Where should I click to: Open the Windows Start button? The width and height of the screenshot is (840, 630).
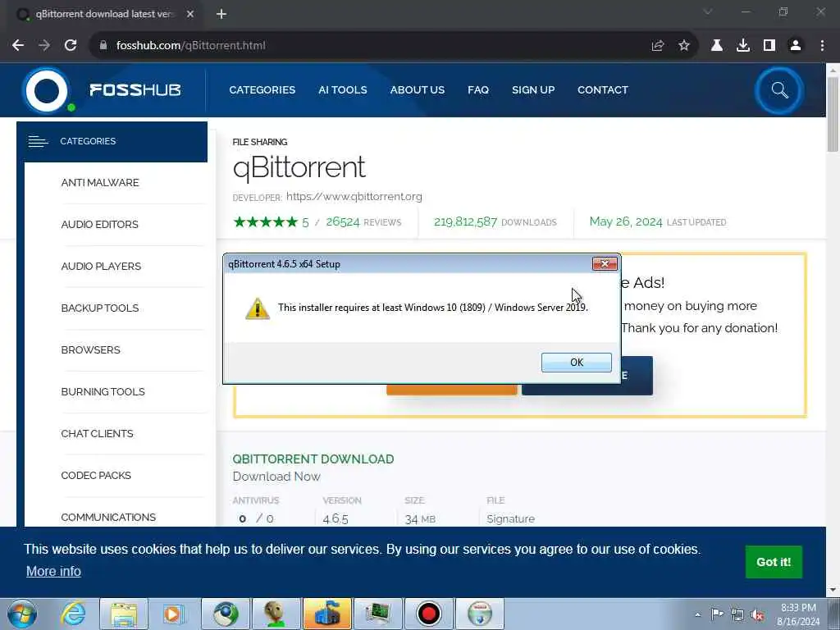(22, 614)
